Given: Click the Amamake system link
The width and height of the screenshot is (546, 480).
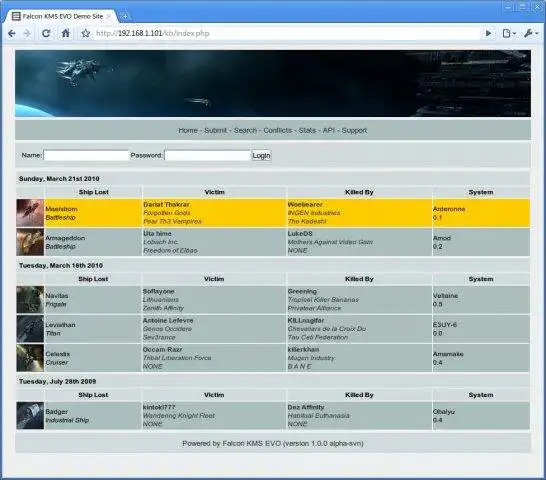Looking at the screenshot, I should pos(448,354).
